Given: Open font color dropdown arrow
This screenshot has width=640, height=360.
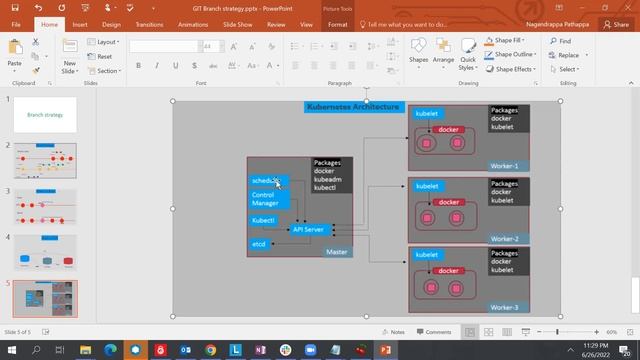Looking at the screenshot, I should coord(278,66).
